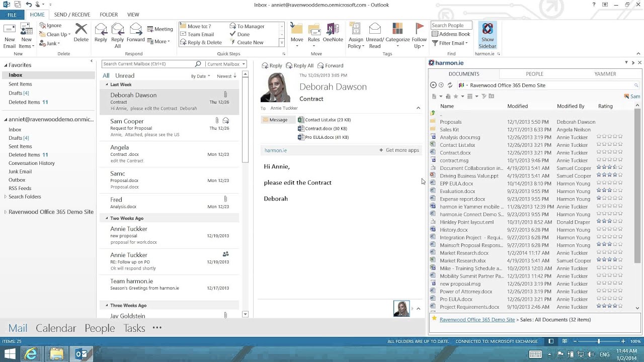Switch to Calendar view
This screenshot has height=362, width=644.
point(56,328)
